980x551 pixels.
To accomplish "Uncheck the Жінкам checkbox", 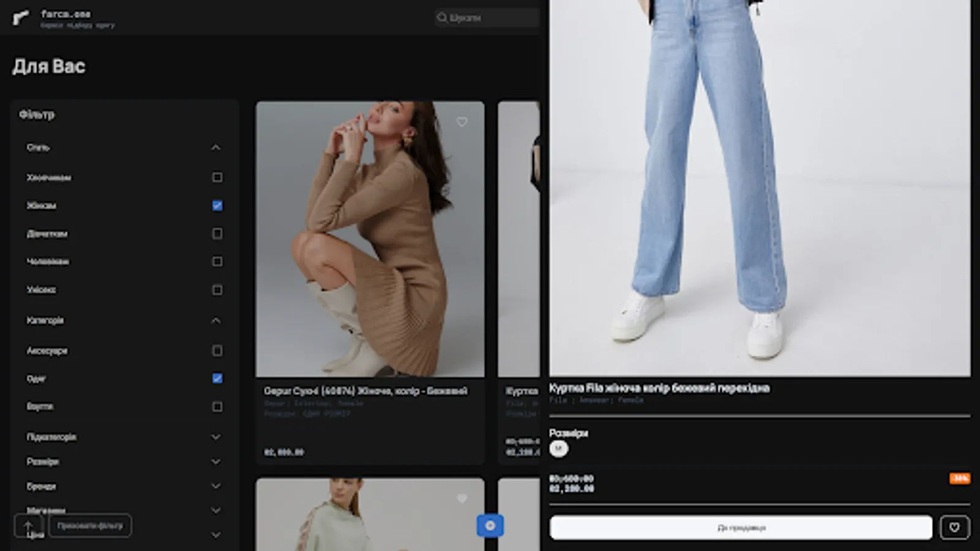I will pyautogui.click(x=217, y=206).
